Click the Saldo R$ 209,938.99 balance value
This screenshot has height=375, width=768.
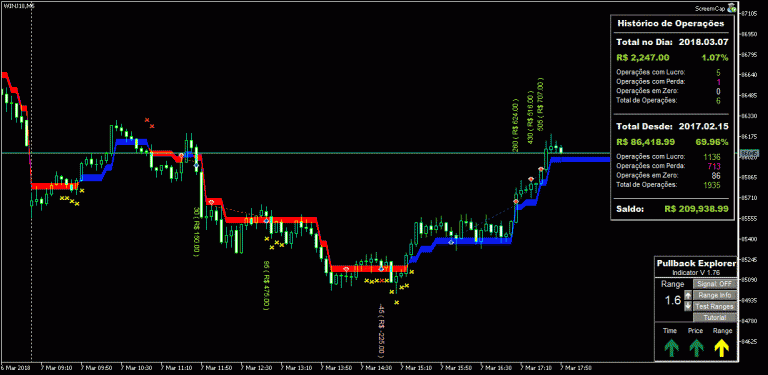[696, 209]
